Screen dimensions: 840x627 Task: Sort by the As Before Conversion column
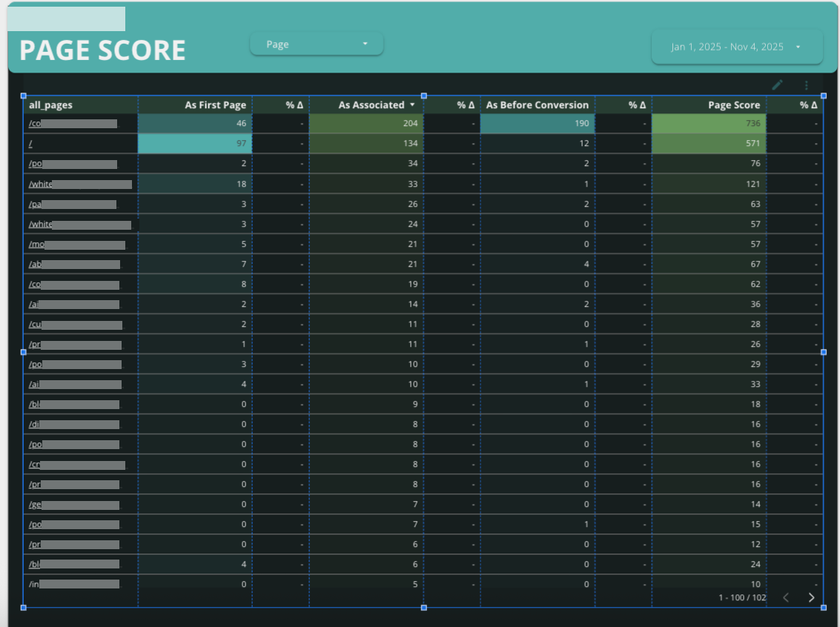[537, 104]
